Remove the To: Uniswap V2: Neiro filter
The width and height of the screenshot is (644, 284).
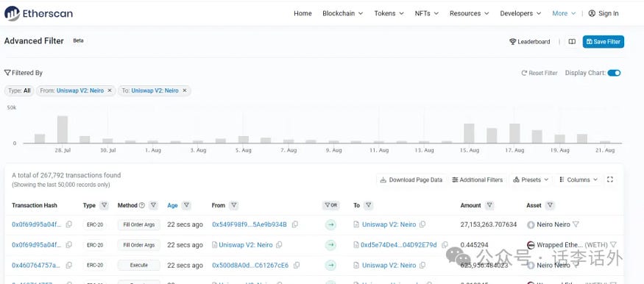[x=185, y=90]
